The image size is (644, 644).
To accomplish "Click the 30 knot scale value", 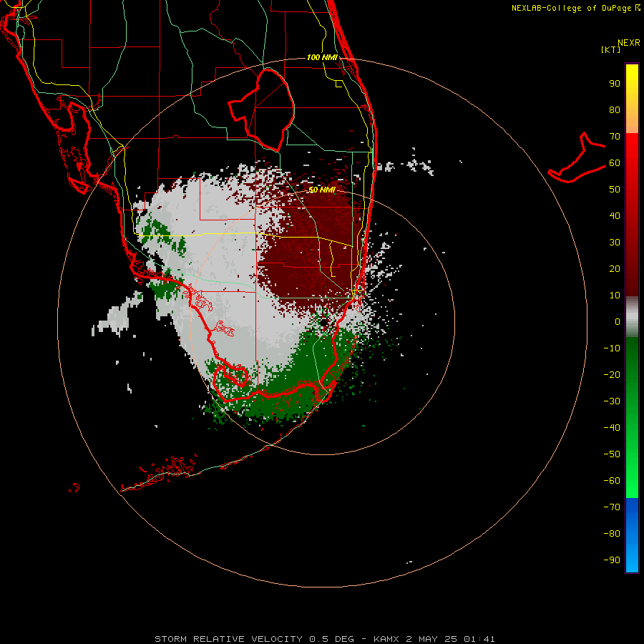I will point(615,243).
